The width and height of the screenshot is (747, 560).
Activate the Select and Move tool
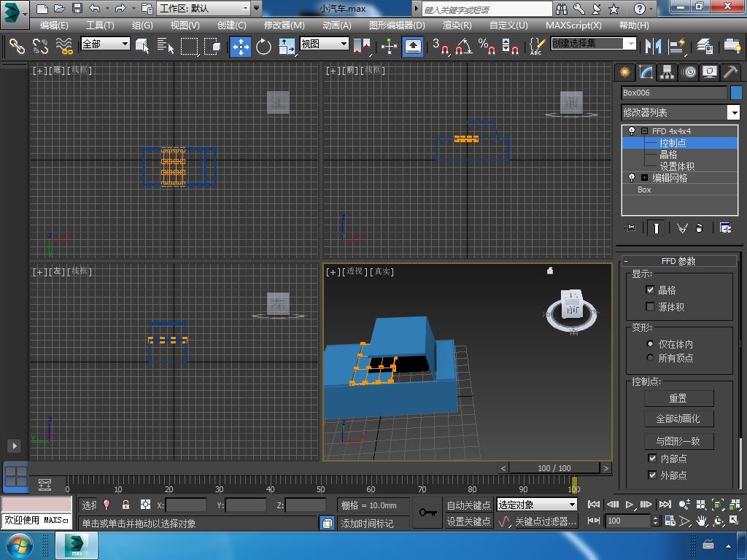coord(241,47)
